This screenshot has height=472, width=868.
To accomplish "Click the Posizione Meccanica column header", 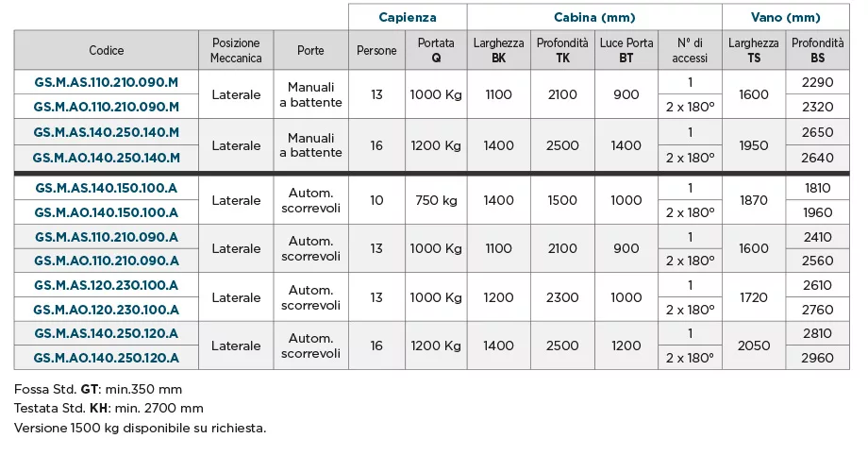I will 236,50.
